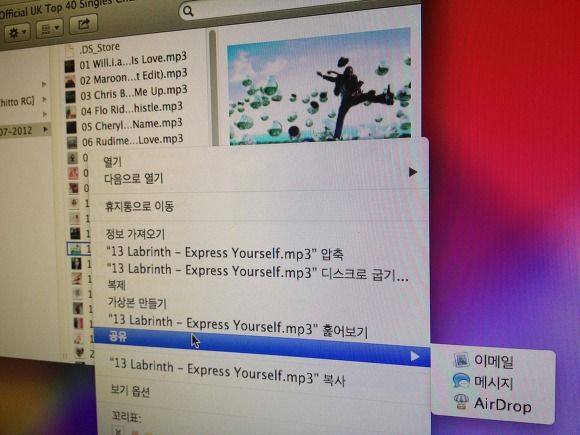Click the clear label X under 꼬리표

[x=118, y=431]
